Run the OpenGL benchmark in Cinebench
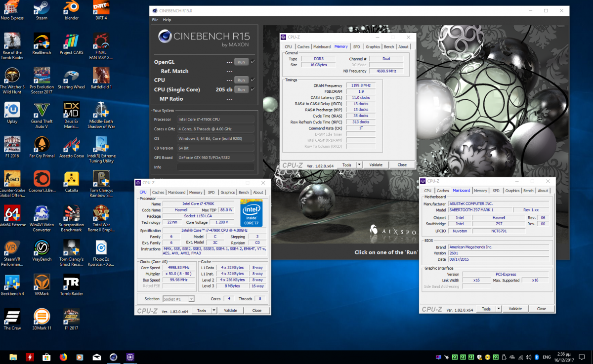 (x=241, y=62)
